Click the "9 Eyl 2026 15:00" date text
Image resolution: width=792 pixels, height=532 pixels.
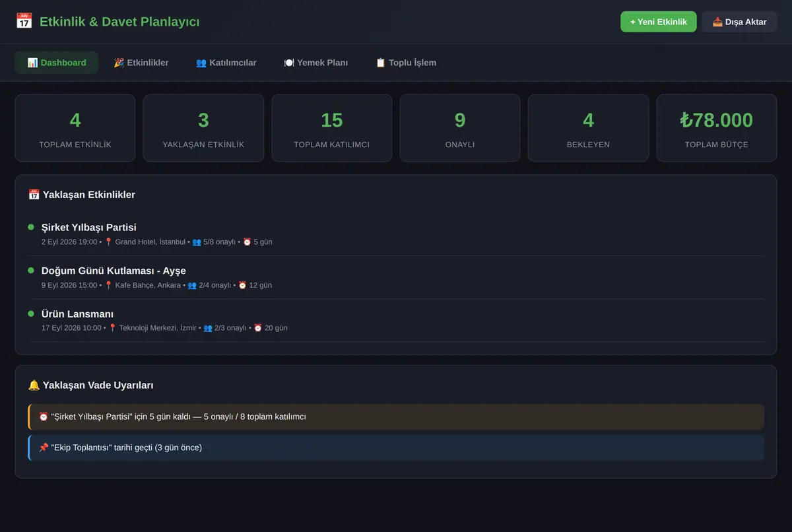69,285
